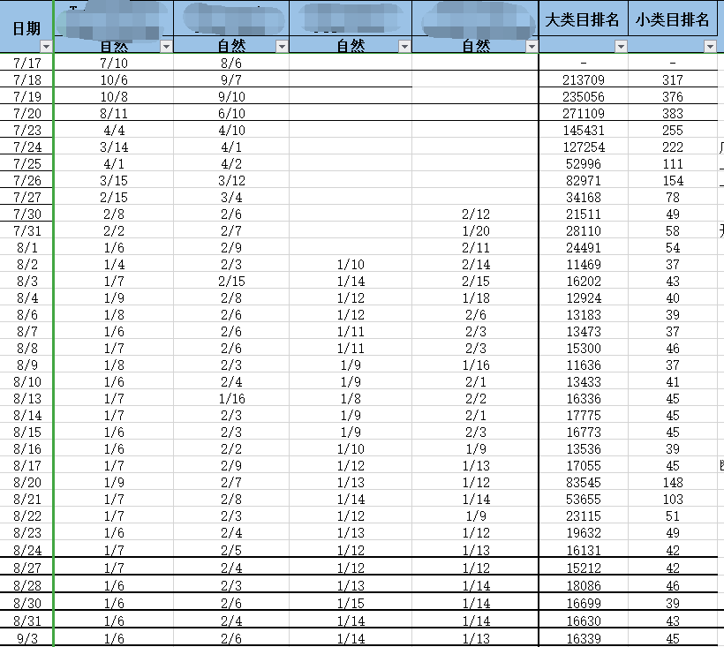Screen dimensions: 725x649
Task: Select the 日期 header cell
Action: coord(26,27)
